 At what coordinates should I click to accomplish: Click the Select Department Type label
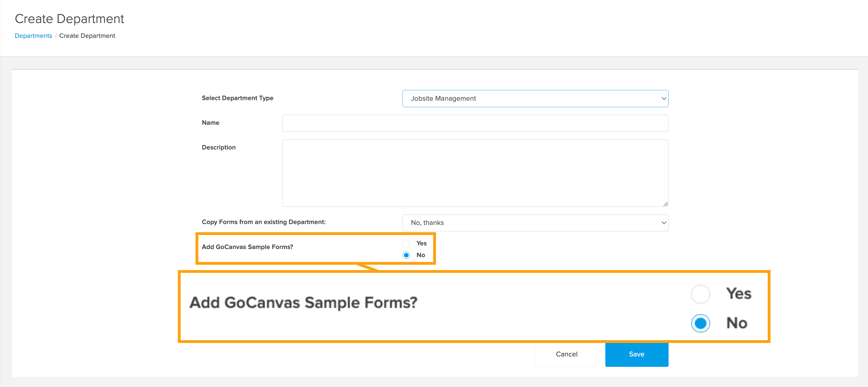[x=237, y=98]
